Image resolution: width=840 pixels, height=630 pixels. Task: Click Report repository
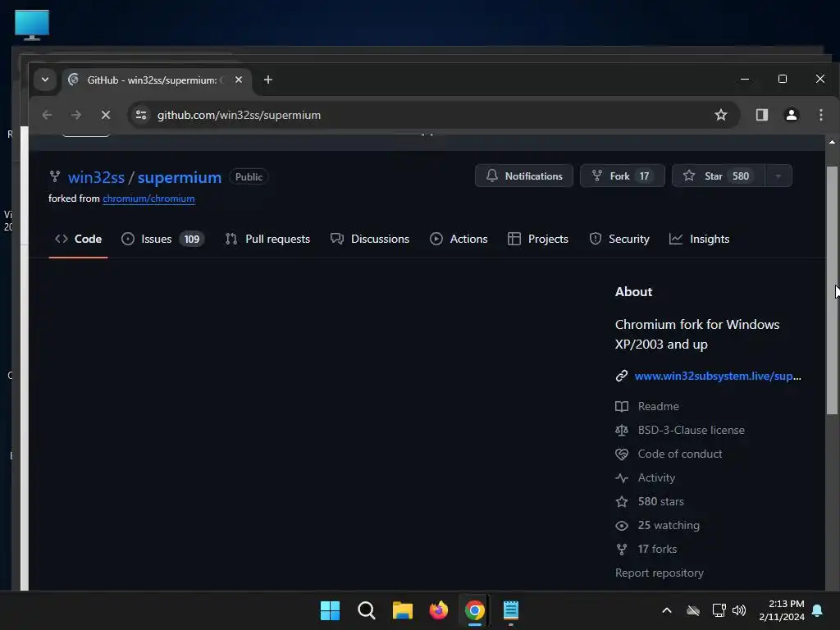coord(659,573)
